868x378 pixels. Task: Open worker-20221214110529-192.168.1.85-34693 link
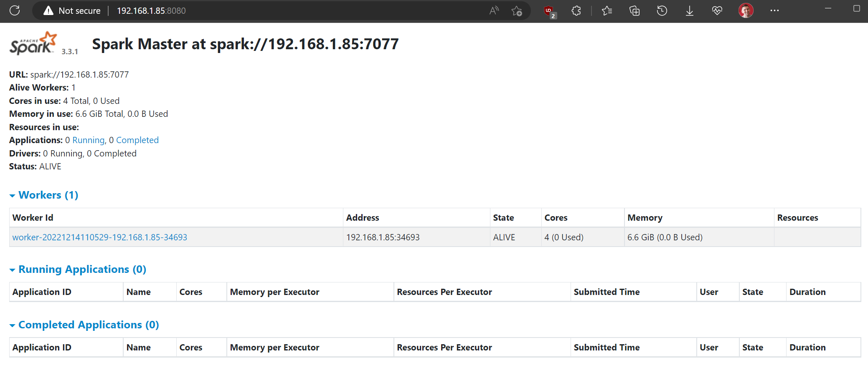100,237
